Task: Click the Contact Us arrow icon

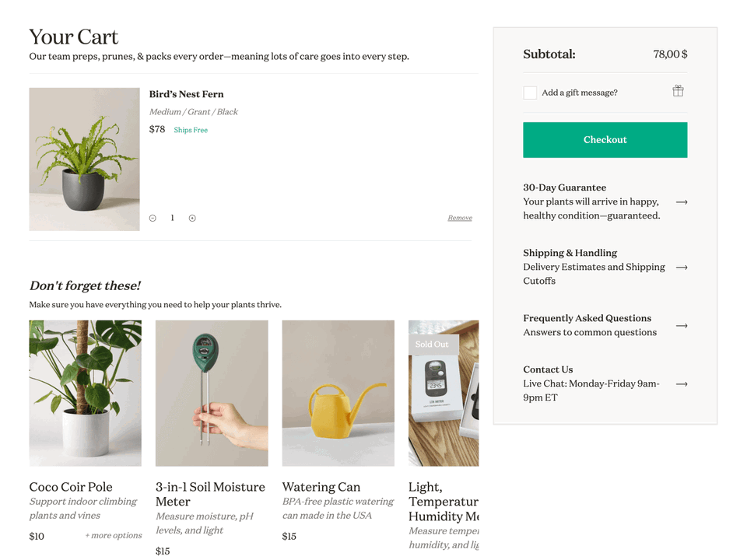Action: (x=682, y=383)
